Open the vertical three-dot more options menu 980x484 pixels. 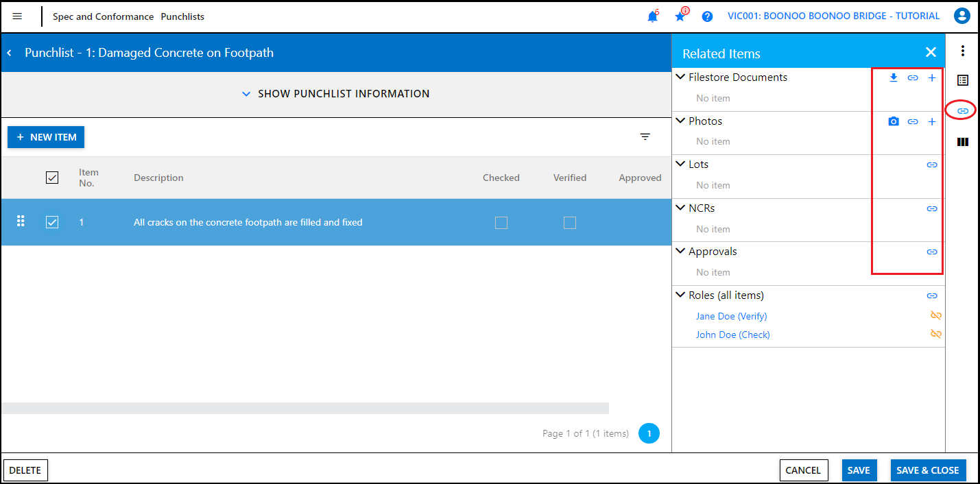pyautogui.click(x=963, y=51)
